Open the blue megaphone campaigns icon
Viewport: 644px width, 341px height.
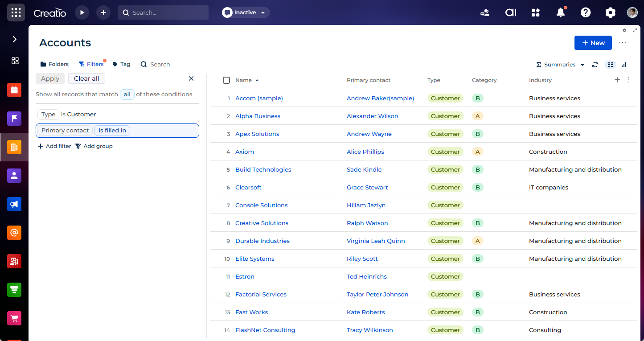click(x=14, y=204)
